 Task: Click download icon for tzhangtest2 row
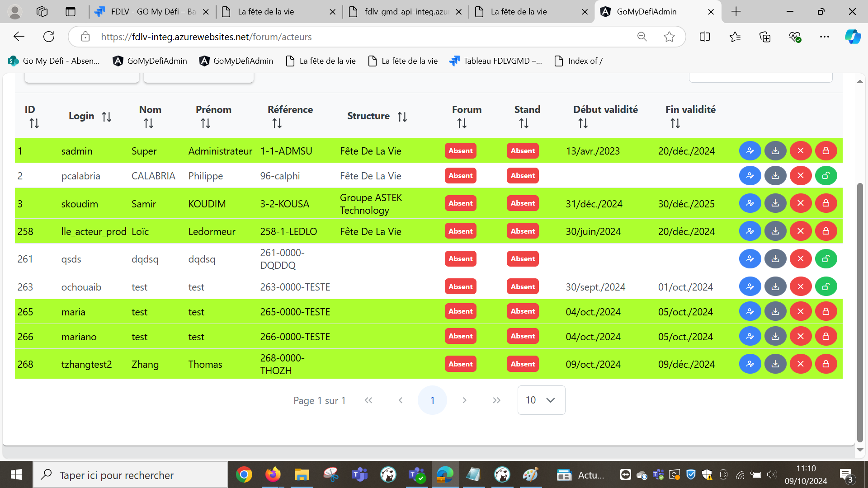[x=775, y=364]
